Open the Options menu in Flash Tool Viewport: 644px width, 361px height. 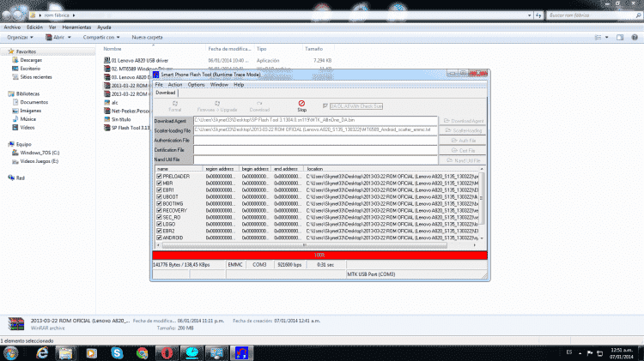197,85
